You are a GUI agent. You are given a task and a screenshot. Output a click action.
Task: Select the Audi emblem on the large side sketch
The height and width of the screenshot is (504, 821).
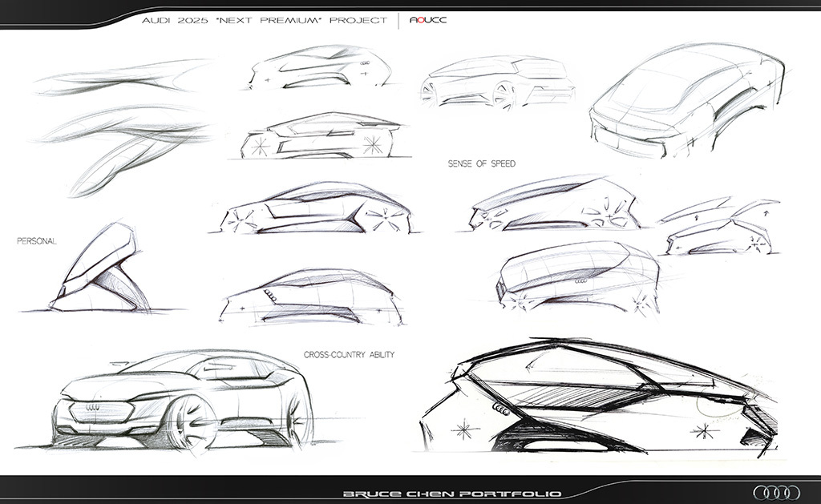[502, 409]
